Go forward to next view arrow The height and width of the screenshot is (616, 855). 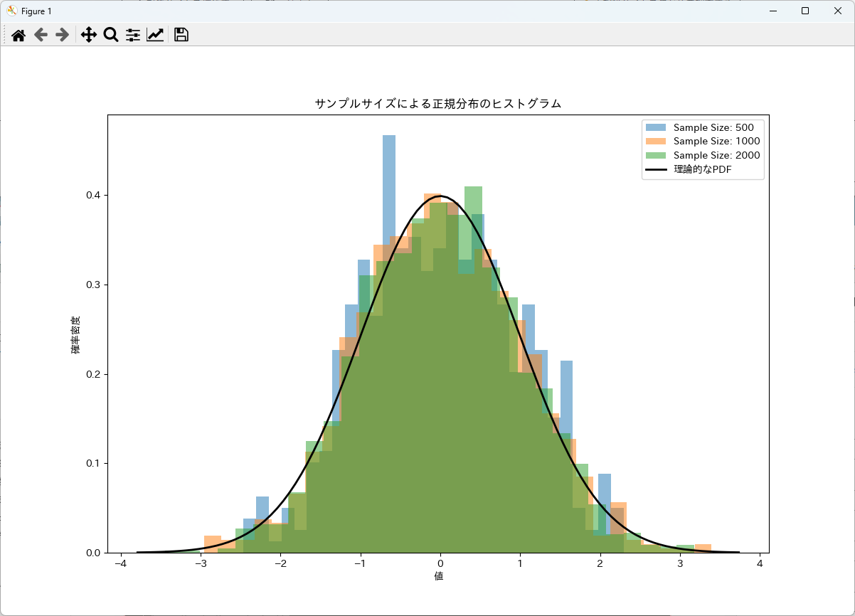click(63, 35)
